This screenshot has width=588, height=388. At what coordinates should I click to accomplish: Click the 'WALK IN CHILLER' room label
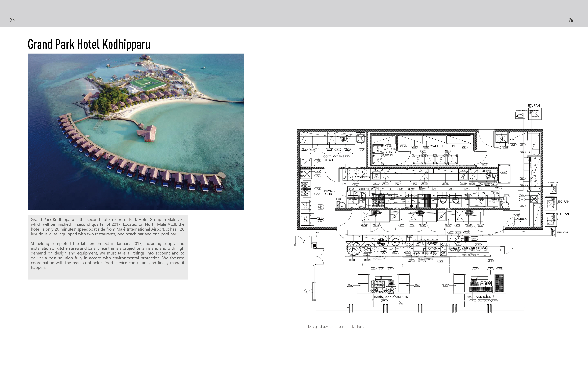point(443,146)
